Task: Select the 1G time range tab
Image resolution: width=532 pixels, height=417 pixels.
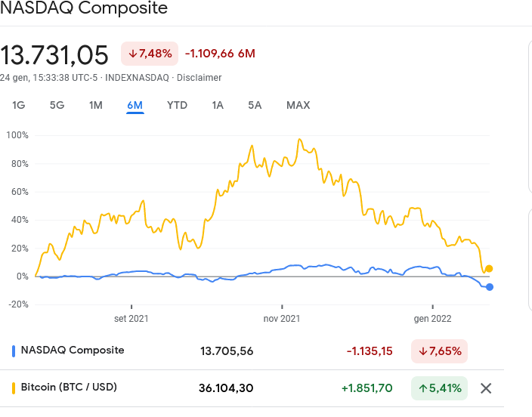Action: point(19,105)
